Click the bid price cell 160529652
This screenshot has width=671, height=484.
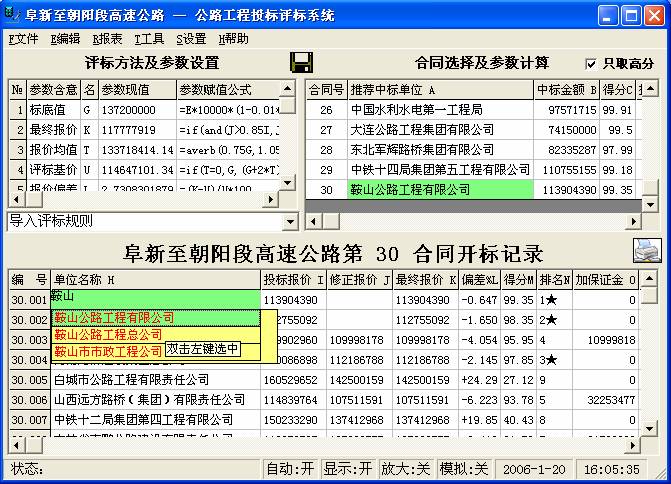(x=294, y=380)
